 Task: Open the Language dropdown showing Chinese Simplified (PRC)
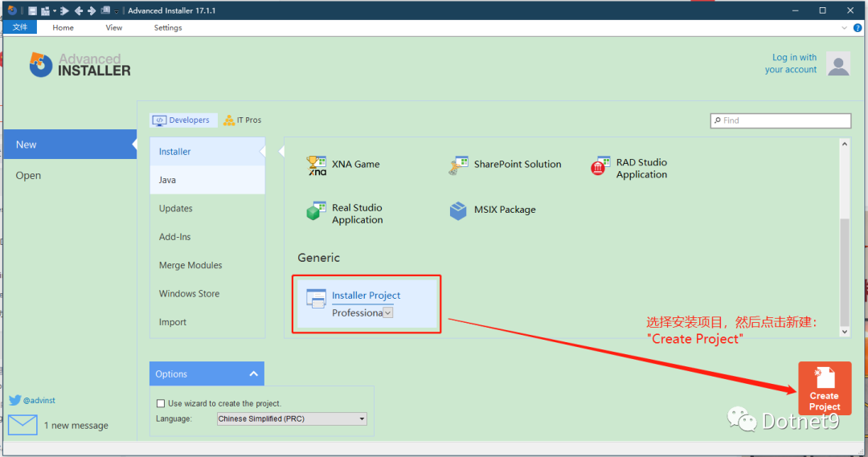pyautogui.click(x=292, y=418)
